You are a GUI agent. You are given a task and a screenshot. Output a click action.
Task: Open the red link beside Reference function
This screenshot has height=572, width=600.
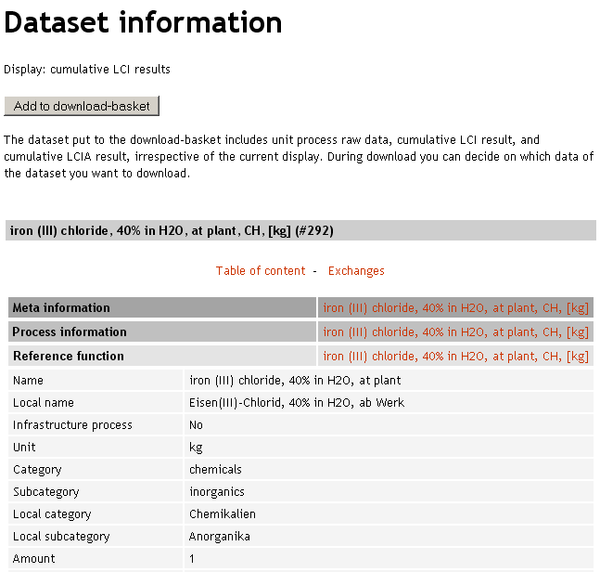(x=455, y=356)
